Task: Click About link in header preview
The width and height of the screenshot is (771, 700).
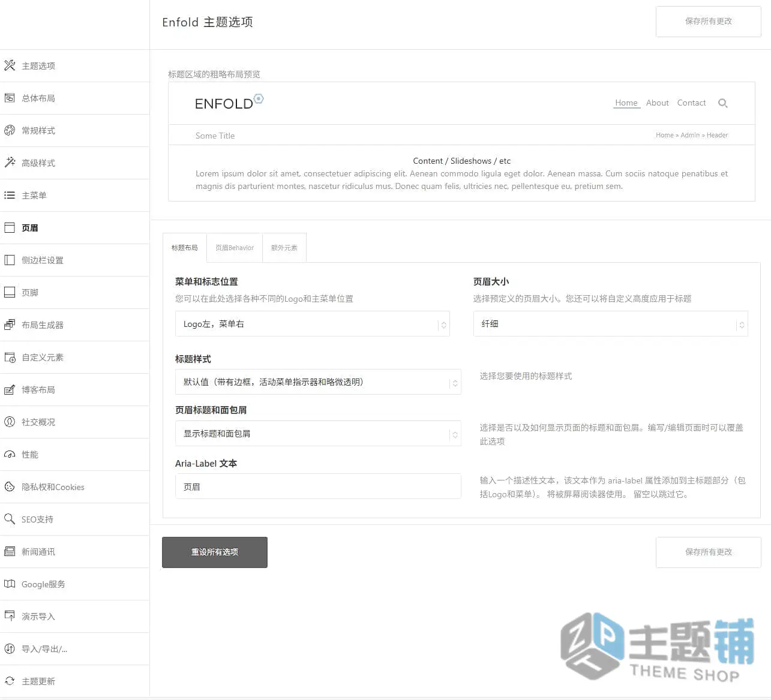Action: point(658,103)
